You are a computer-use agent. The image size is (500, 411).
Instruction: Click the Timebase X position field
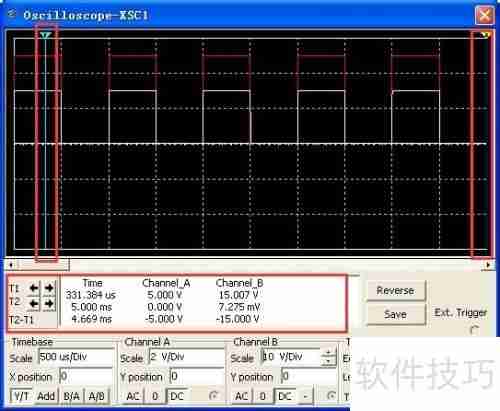(x=86, y=377)
